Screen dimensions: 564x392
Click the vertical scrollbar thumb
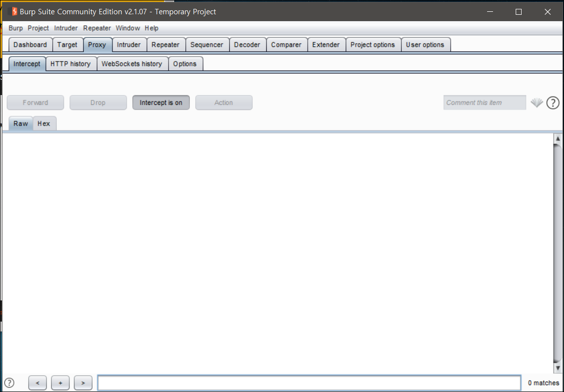click(x=558, y=253)
